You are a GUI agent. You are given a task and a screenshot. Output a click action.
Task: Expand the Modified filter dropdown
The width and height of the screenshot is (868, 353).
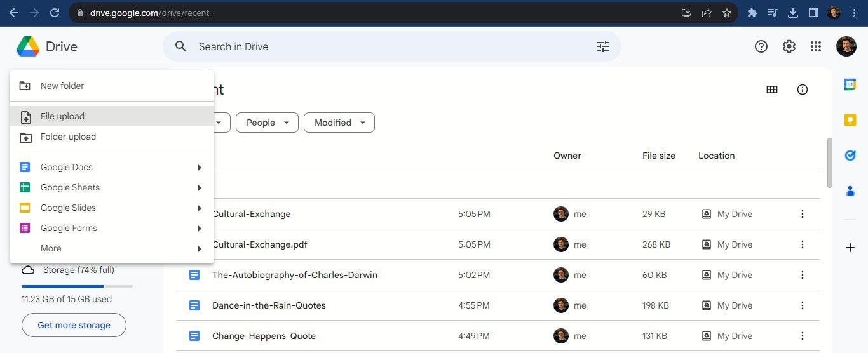(x=339, y=123)
